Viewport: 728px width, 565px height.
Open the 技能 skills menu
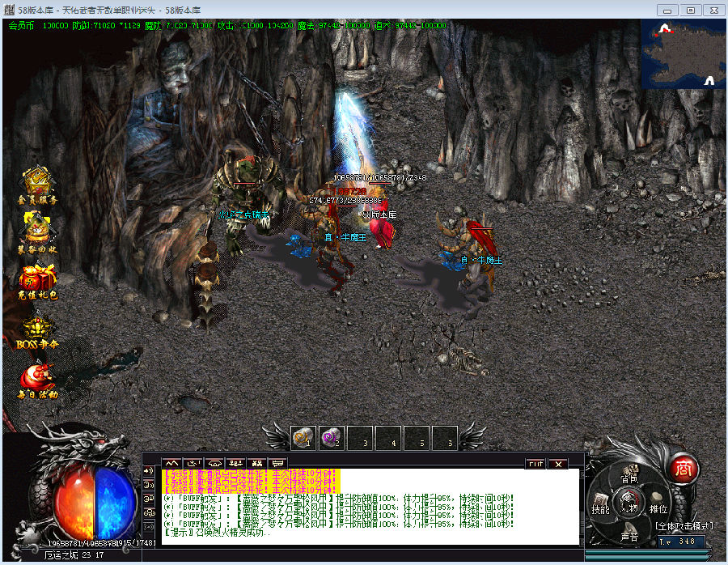coord(600,505)
